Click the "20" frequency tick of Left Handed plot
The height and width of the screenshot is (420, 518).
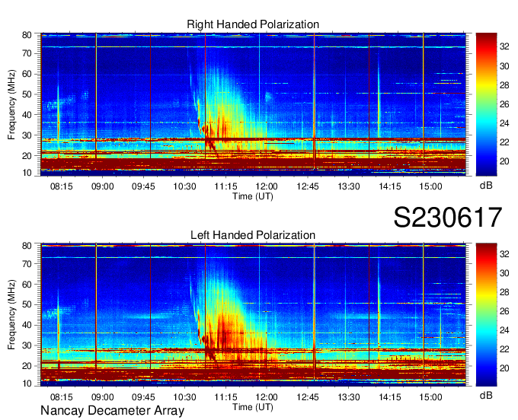pos(27,366)
